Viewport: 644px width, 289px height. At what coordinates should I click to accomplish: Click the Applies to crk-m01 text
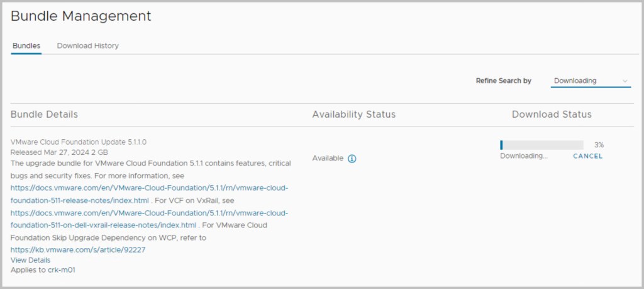[43, 270]
